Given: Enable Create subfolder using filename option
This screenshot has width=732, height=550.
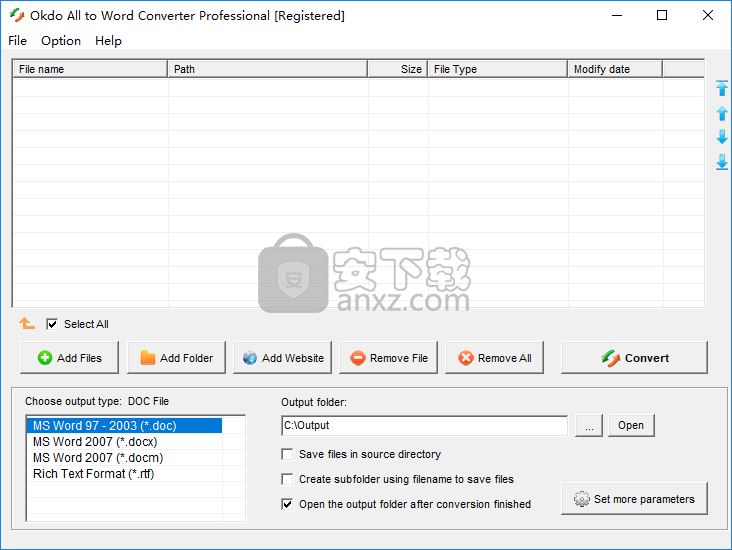Looking at the screenshot, I should click(287, 479).
